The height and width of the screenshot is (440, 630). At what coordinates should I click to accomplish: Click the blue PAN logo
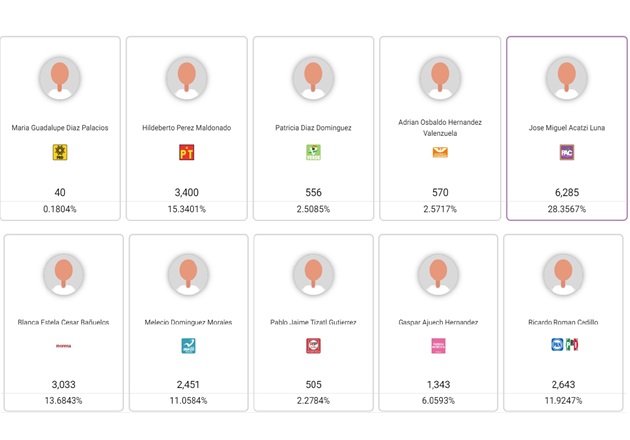pos(557,344)
